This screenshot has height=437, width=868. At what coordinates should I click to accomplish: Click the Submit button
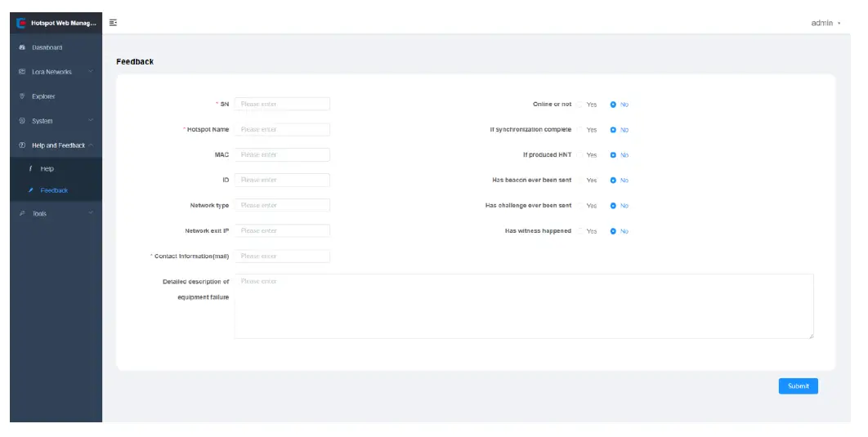799,386
